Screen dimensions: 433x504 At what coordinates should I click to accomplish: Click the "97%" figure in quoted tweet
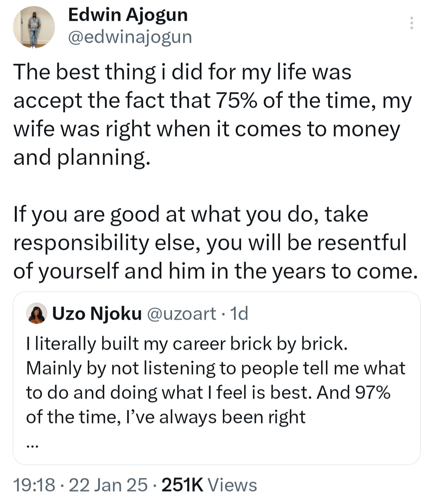(x=373, y=393)
